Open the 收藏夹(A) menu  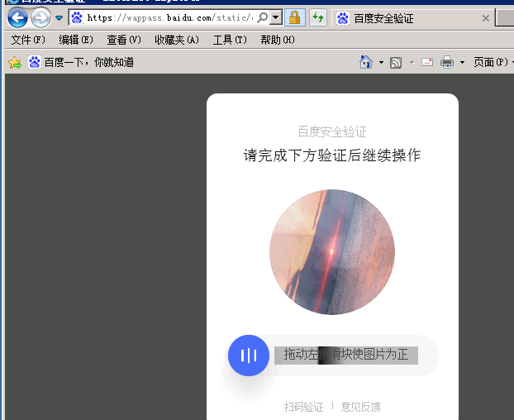tap(176, 40)
